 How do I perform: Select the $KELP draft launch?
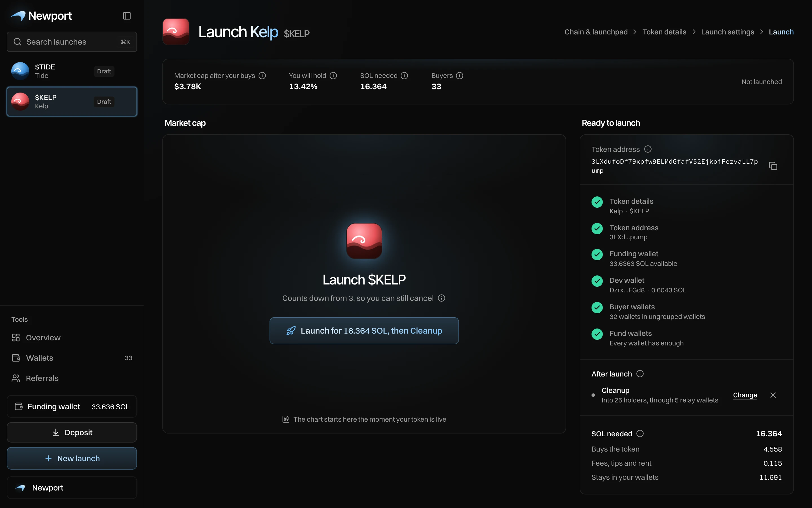tap(72, 102)
